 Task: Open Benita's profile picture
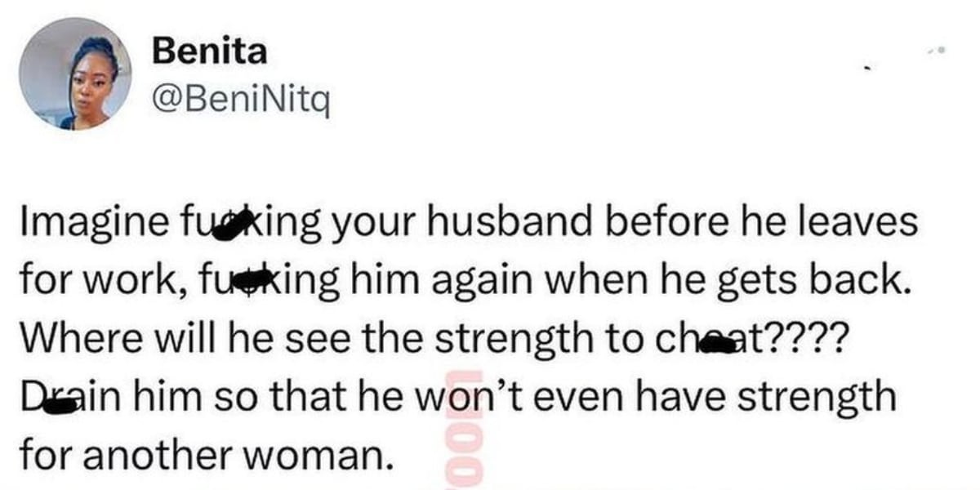point(74,73)
